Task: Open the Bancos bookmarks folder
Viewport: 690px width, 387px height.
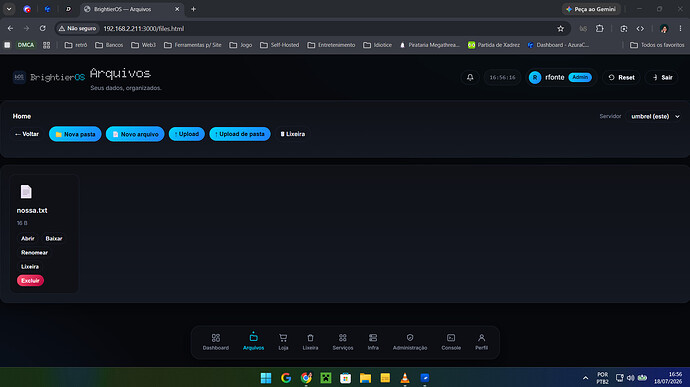Action: pos(109,45)
